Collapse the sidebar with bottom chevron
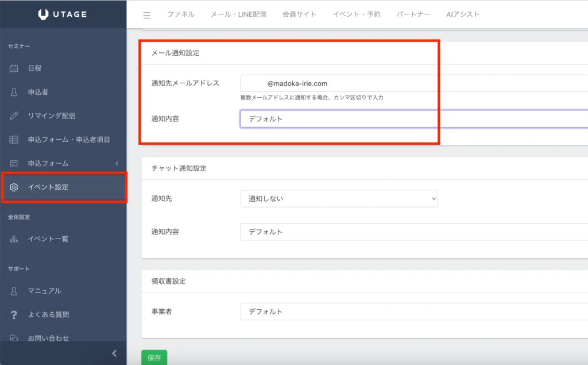588x365 pixels. click(114, 354)
